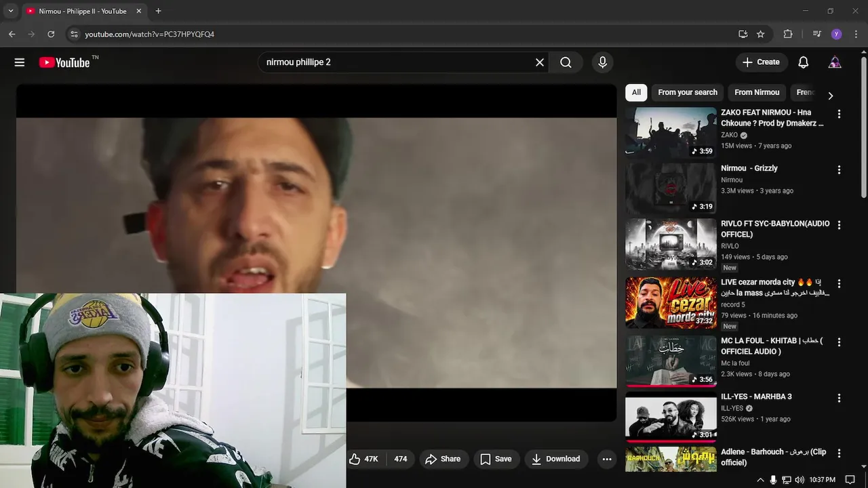Open options for MC LA FOUL KHITAB
Viewport: 868px width, 488px height.
tap(839, 342)
